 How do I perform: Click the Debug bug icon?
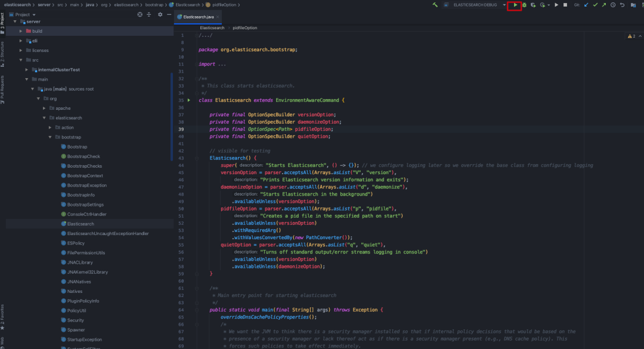[525, 5]
